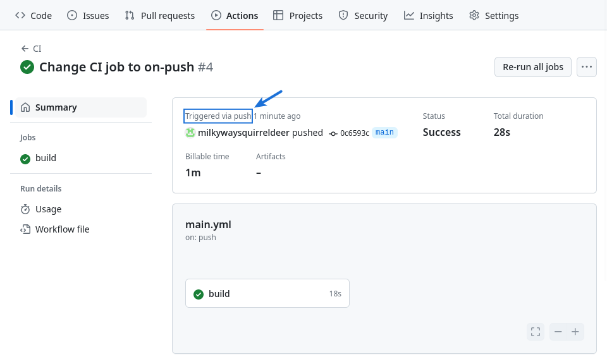The width and height of the screenshot is (607, 364).
Task: Open the Settings tab
Action: 494,15
